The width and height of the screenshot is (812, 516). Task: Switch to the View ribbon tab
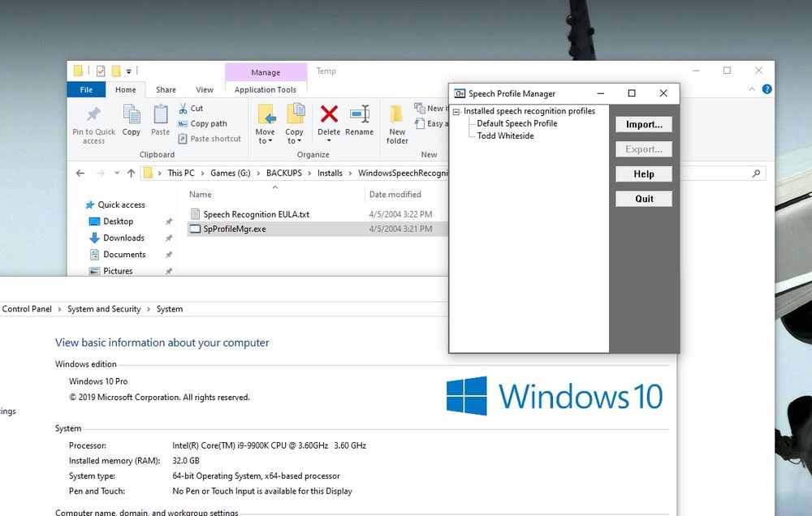[x=205, y=89]
